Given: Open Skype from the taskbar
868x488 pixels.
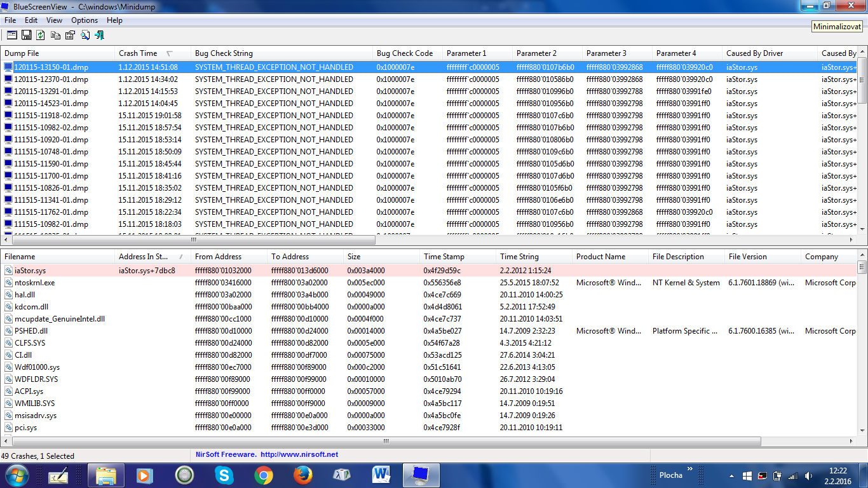Looking at the screenshot, I should 224,475.
